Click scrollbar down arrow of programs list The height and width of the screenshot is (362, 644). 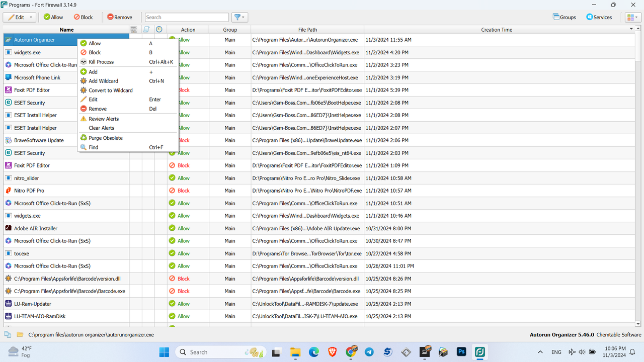[x=638, y=324]
